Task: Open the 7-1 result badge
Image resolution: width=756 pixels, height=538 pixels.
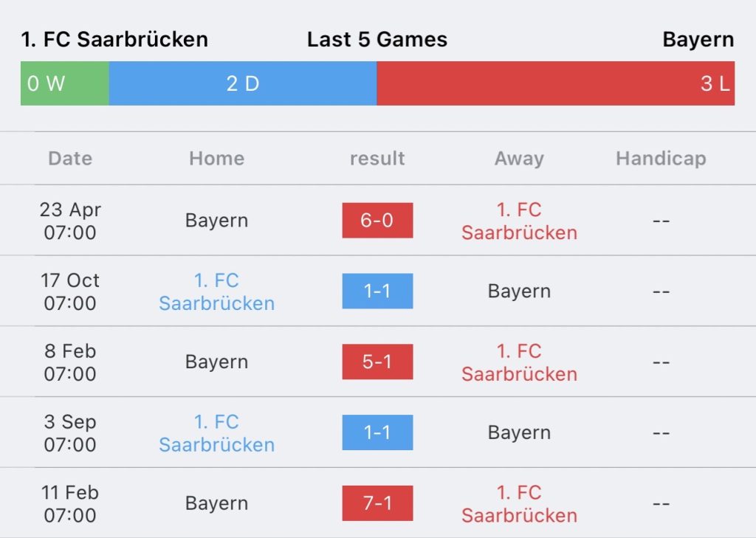Action: [x=377, y=503]
